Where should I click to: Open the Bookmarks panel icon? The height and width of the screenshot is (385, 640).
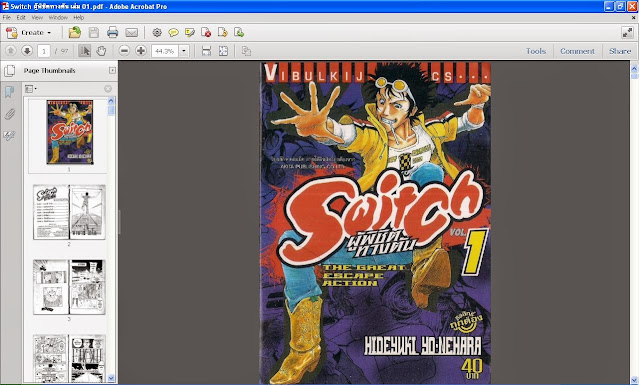[9, 91]
